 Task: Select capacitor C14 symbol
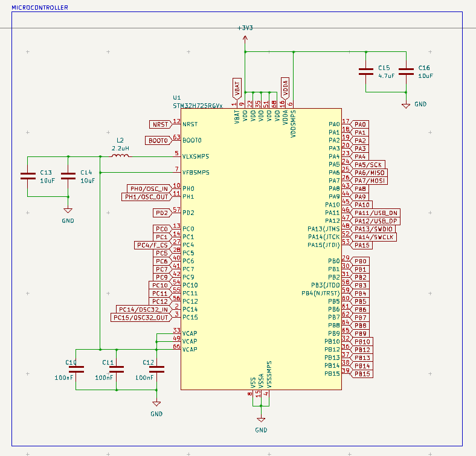coord(68,176)
